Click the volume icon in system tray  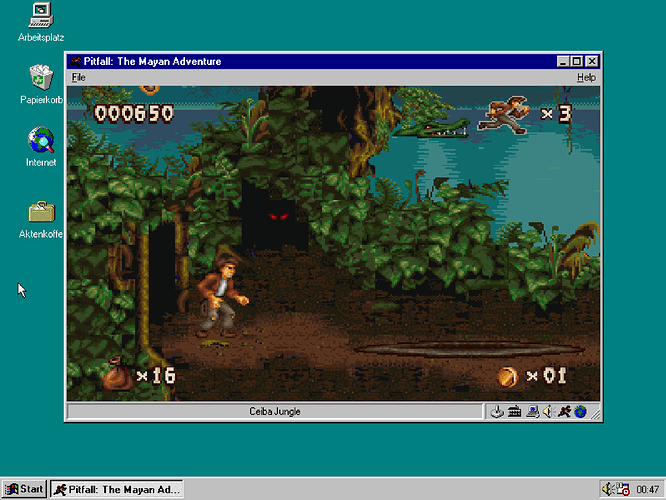click(x=608, y=489)
